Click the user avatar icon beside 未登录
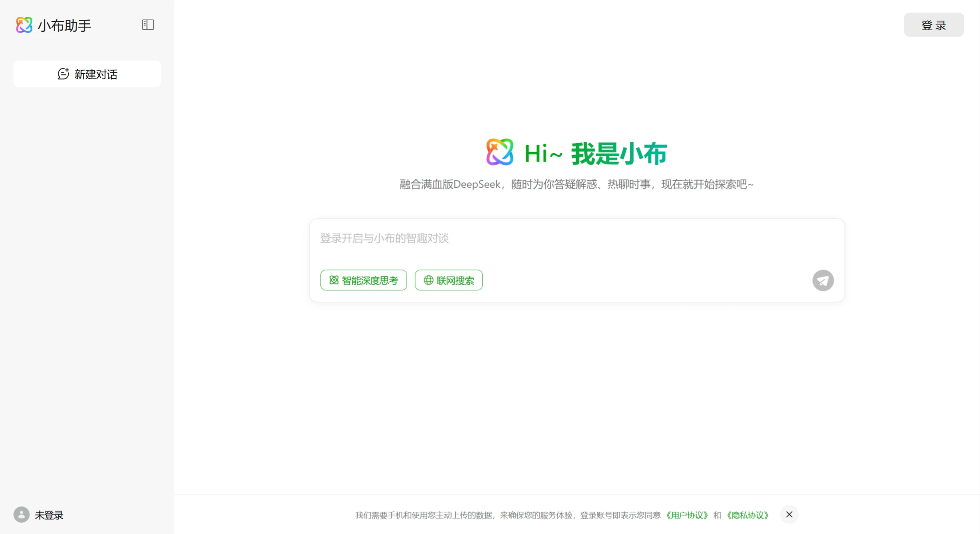Screen dimensions: 980x534 (21, 514)
